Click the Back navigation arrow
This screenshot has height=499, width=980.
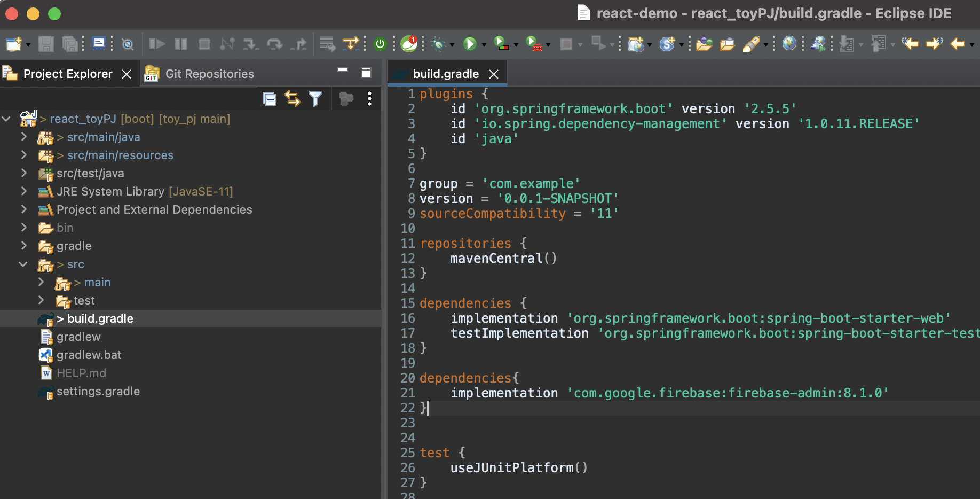[958, 44]
